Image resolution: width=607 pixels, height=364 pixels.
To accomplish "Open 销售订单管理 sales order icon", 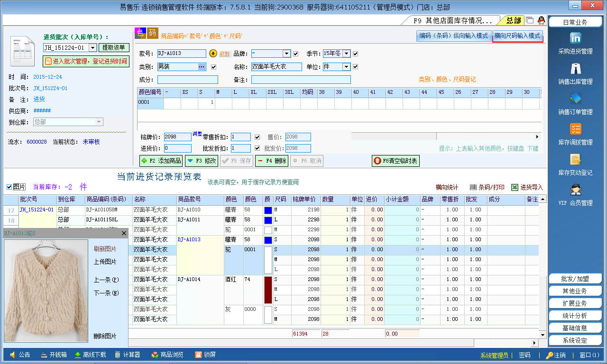I will 575,99.
